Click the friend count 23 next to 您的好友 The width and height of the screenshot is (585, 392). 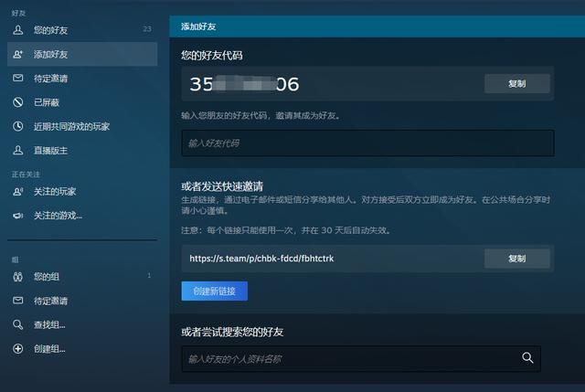pyautogui.click(x=147, y=29)
